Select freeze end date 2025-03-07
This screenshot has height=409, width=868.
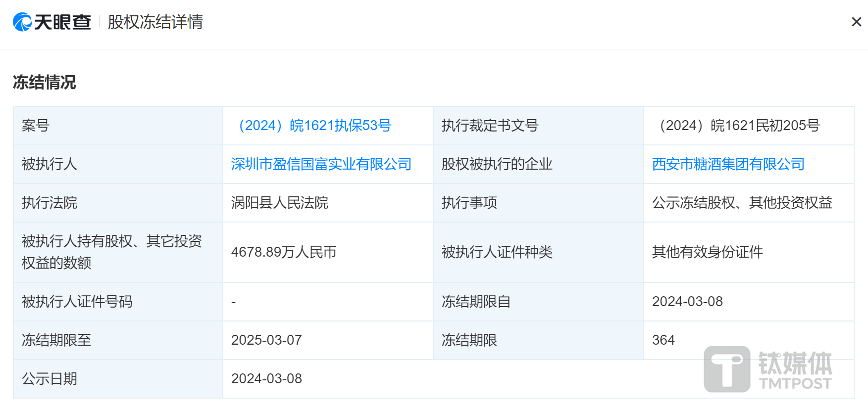[x=266, y=340]
